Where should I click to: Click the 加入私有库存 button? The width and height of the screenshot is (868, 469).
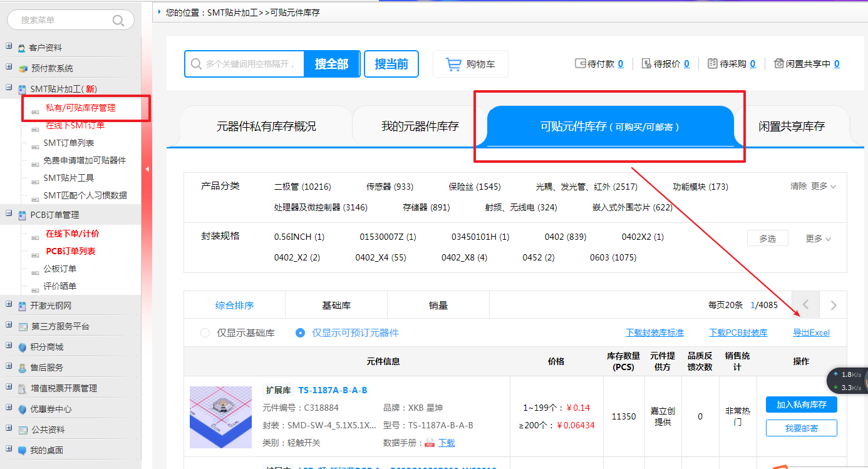click(x=801, y=405)
